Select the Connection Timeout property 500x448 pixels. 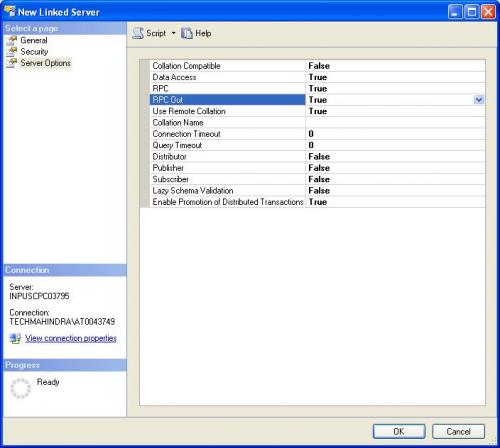186,134
